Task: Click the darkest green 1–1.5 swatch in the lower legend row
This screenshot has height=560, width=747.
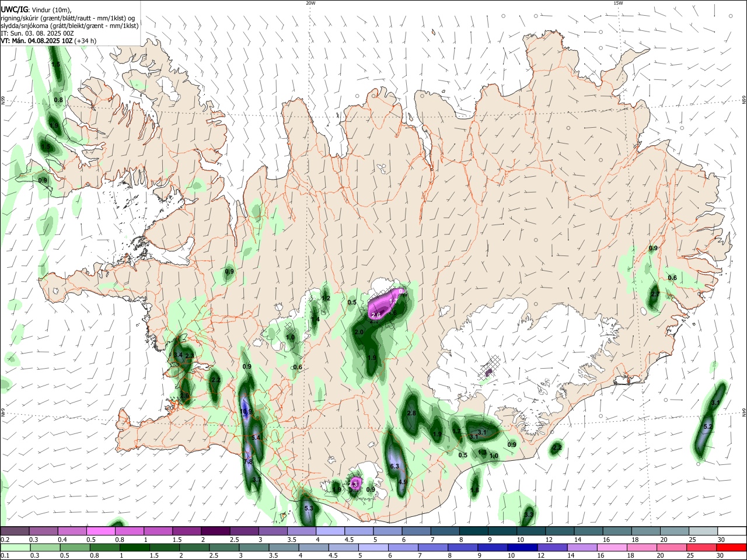Action: click(x=135, y=547)
